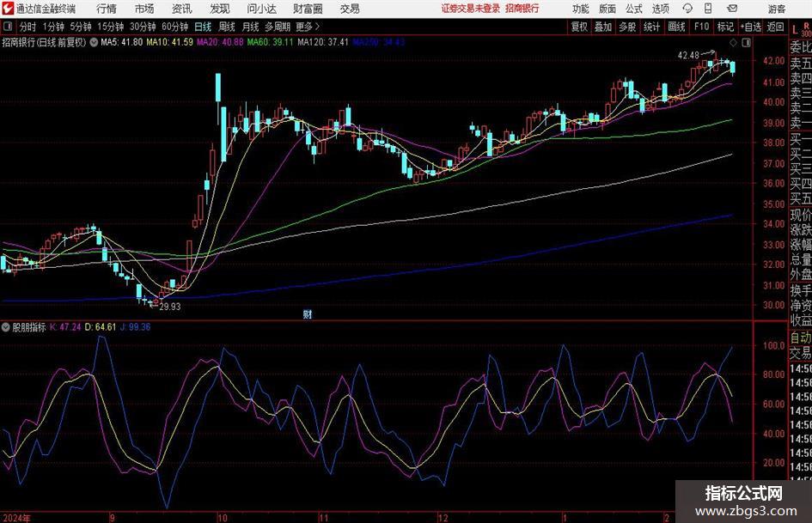The width and height of the screenshot is (812, 523).
Task: Click the 画线 drawing toolbar button
Action: point(676,27)
